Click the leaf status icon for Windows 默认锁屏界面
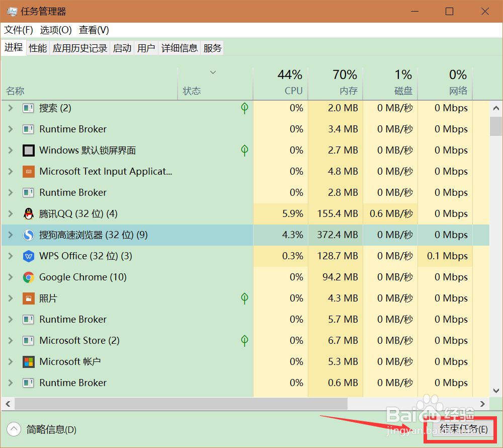 click(244, 151)
